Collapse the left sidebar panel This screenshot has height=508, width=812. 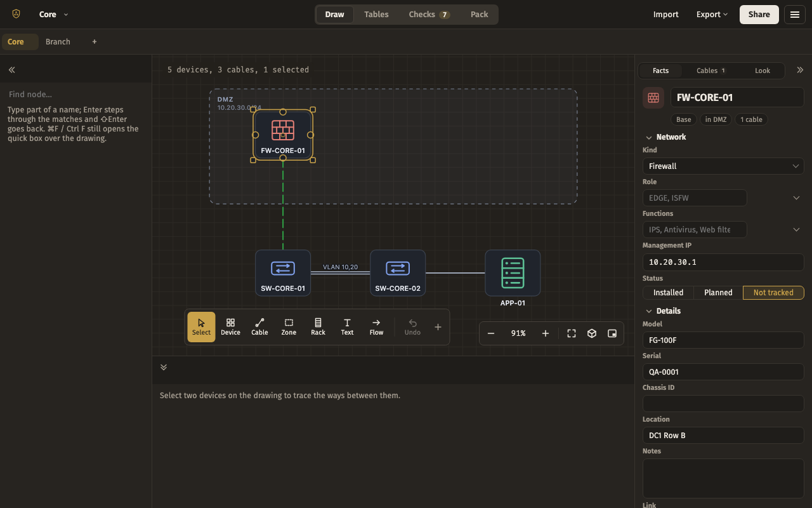pos(11,70)
